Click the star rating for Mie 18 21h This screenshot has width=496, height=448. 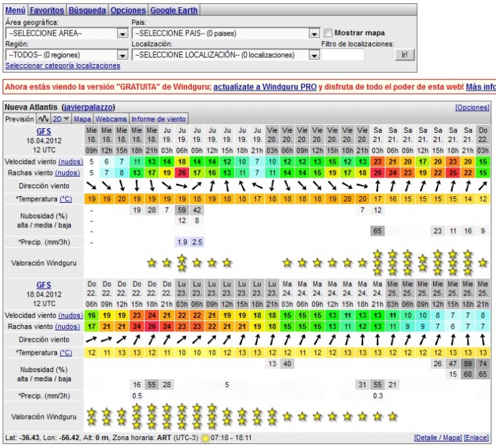152,263
